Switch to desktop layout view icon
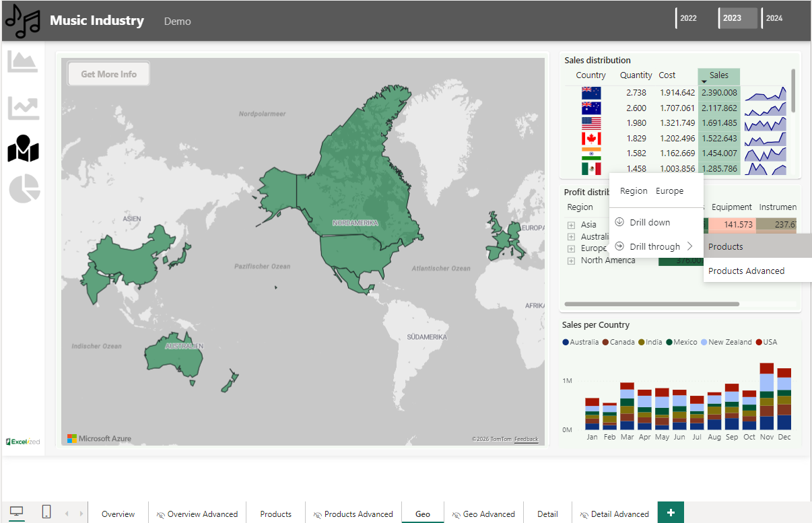 pos(17,512)
